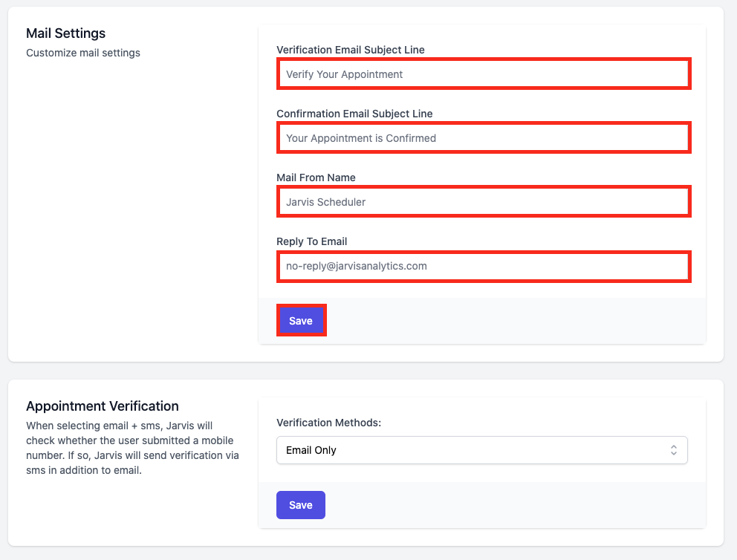This screenshot has height=560, width=737.
Task: Click the 'Email Only' selected value text
Action: point(311,450)
